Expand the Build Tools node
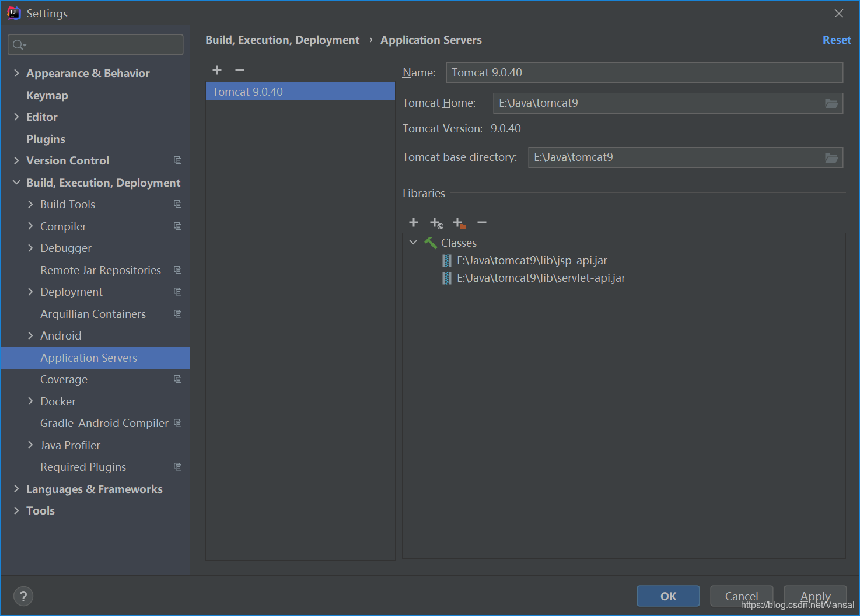860x616 pixels. coord(30,204)
